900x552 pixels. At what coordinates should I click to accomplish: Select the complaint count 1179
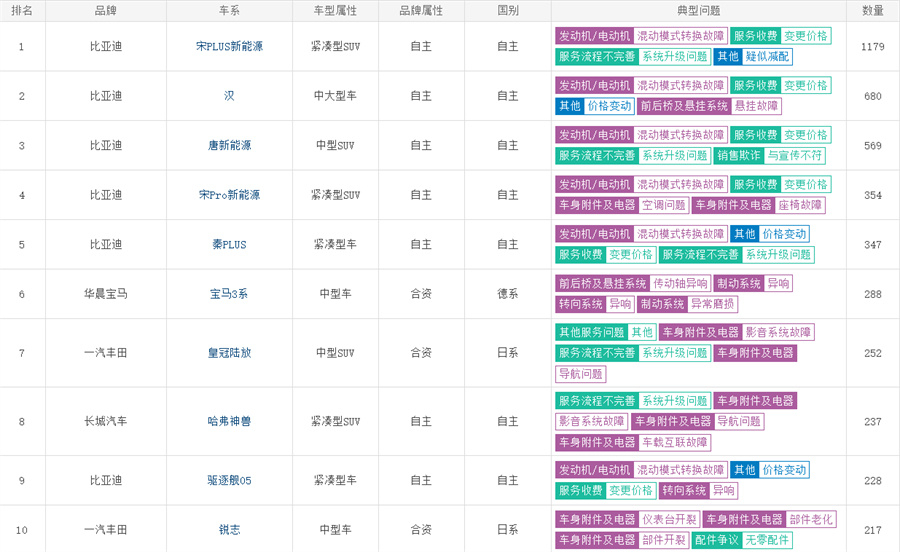[x=872, y=46]
